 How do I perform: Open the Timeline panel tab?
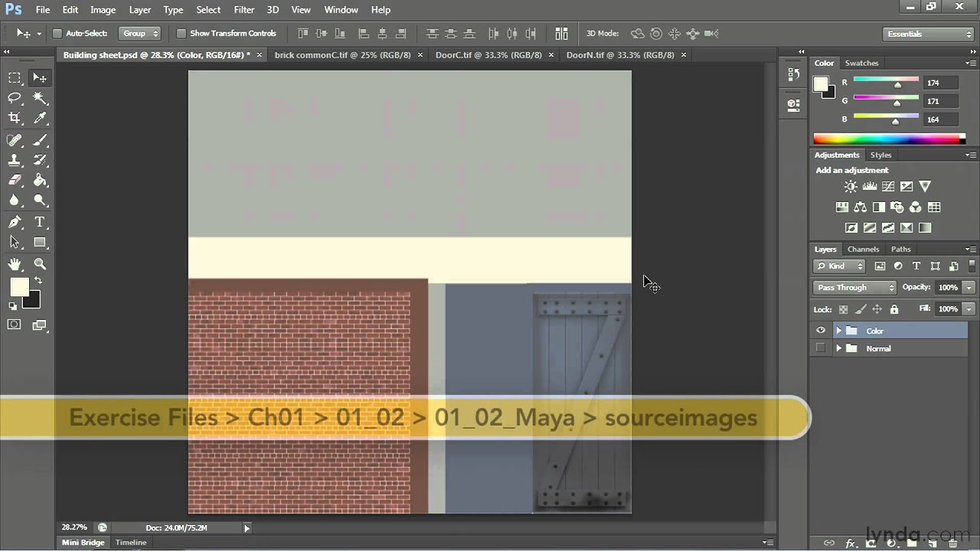[x=131, y=543]
